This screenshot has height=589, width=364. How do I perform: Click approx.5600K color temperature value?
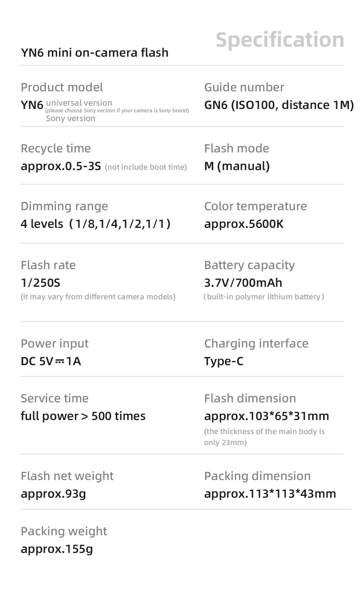tap(244, 224)
